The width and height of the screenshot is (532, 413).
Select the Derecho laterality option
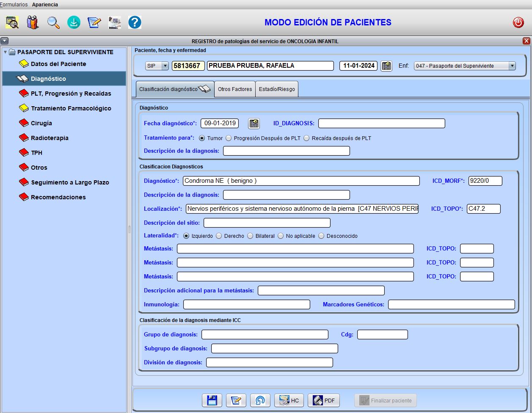[x=219, y=236]
